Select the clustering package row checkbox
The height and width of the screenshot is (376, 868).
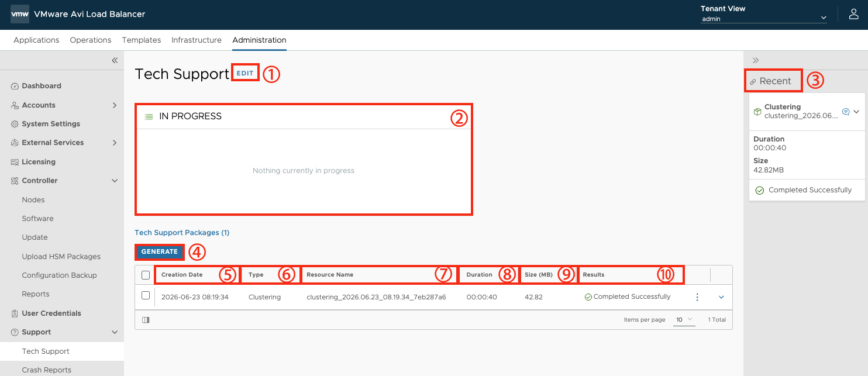click(146, 295)
